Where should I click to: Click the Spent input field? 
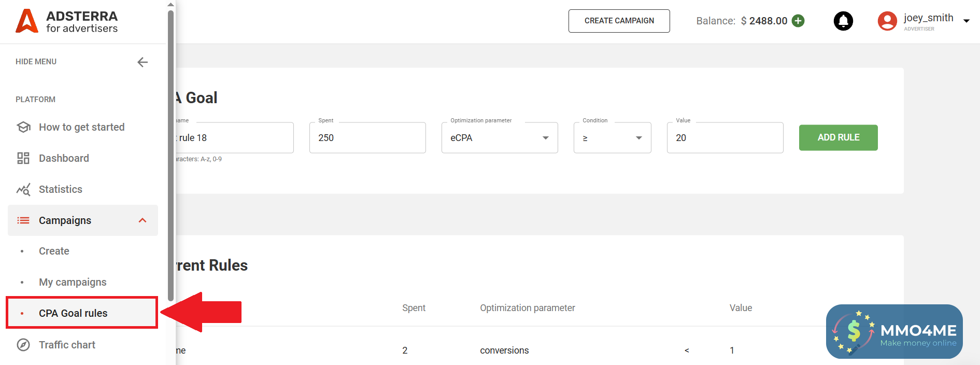coord(367,138)
